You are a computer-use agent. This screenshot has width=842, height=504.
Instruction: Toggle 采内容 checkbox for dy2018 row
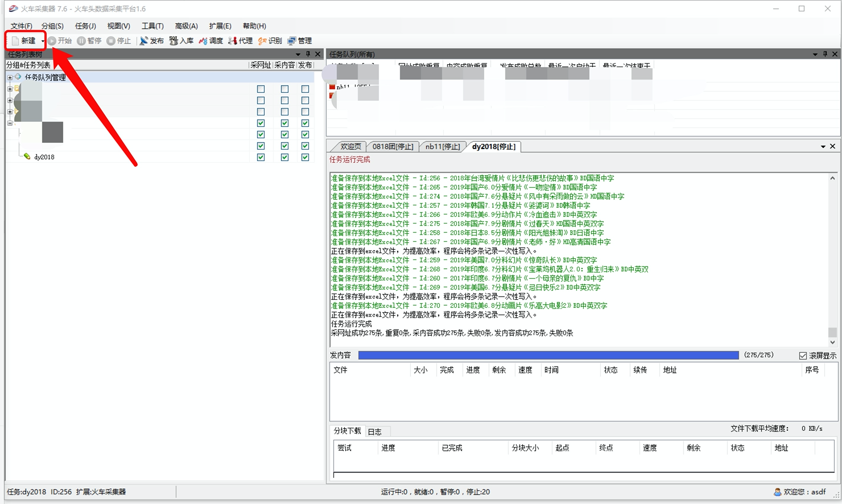pyautogui.click(x=284, y=157)
